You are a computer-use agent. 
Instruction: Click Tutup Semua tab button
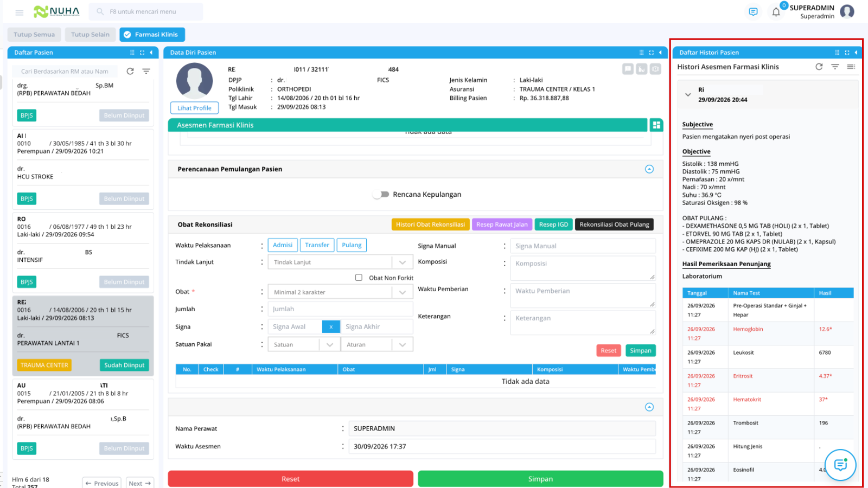point(34,35)
